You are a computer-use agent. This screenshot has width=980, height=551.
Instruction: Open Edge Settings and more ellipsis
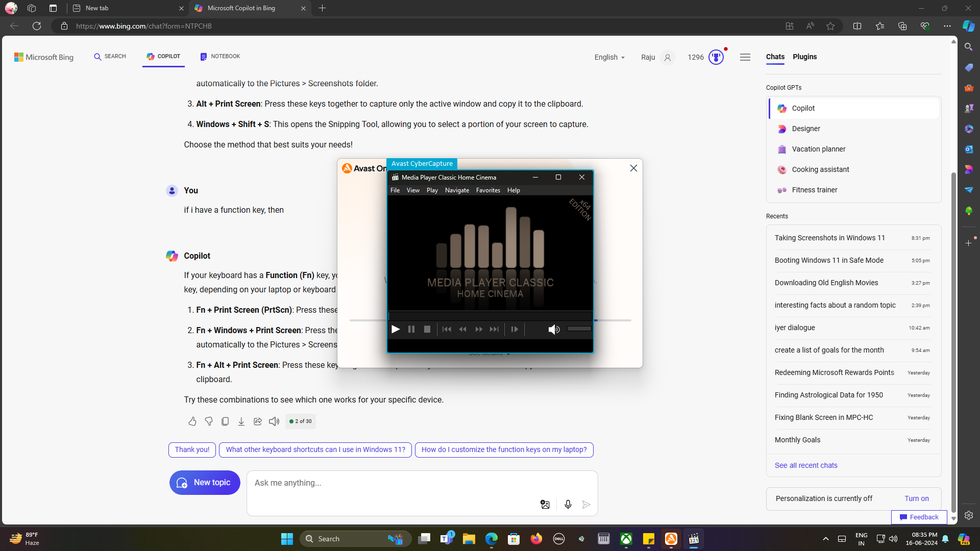point(947,26)
